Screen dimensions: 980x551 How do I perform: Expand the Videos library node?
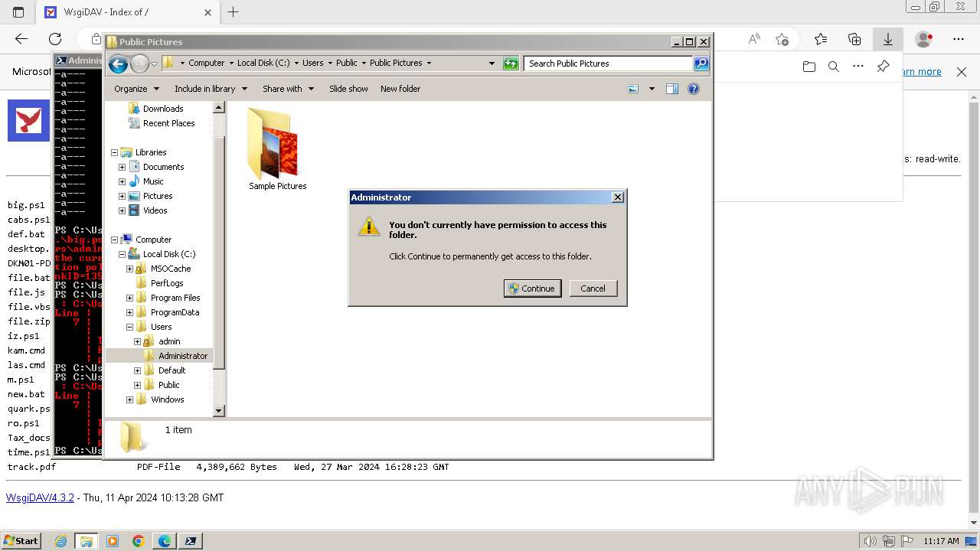click(x=122, y=210)
